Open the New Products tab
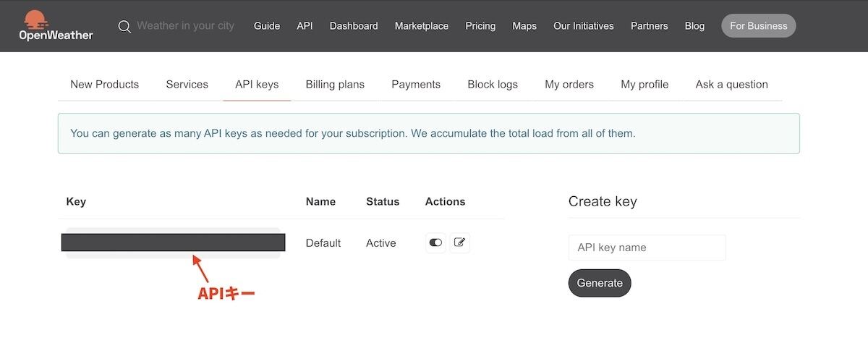Viewport: 868px width, 338px height. tap(104, 84)
